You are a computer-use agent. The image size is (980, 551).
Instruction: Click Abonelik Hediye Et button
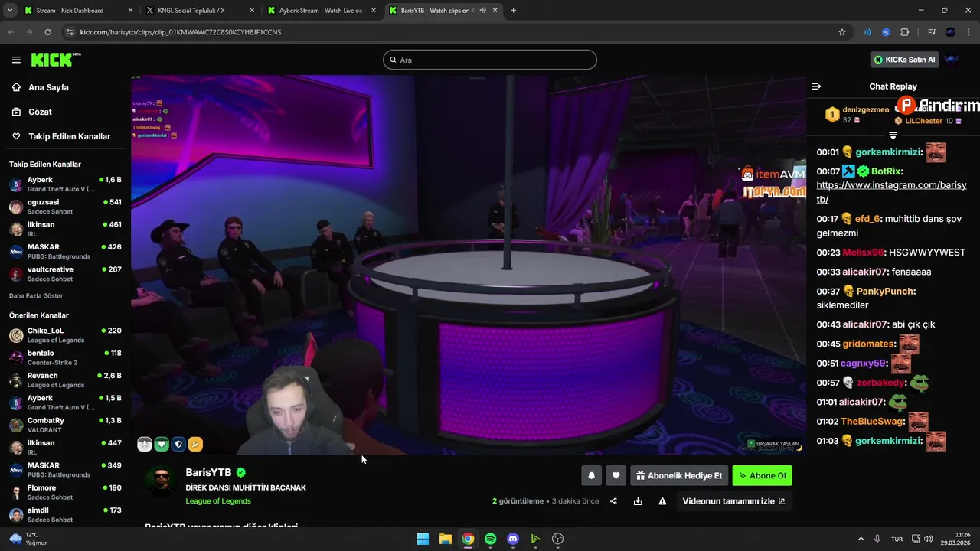coord(678,476)
